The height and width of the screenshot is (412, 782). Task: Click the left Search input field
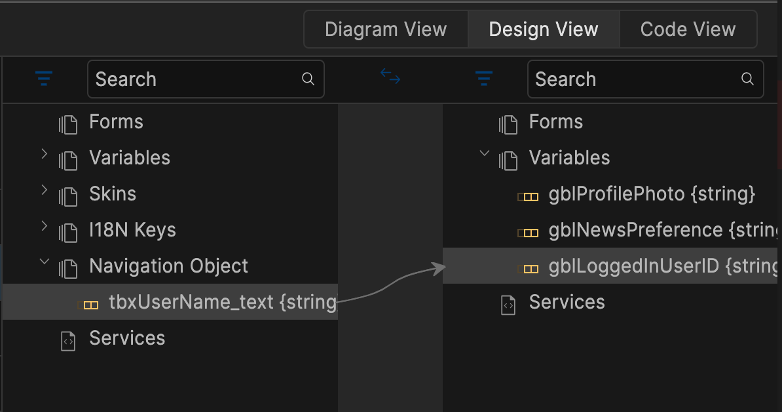(x=195, y=79)
